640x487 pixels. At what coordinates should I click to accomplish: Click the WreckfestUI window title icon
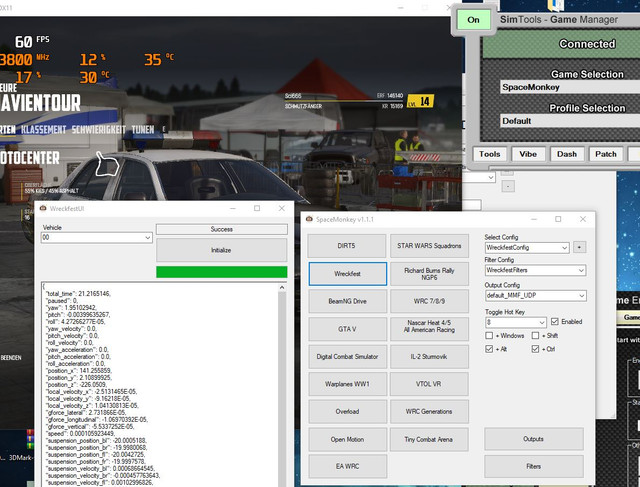click(43, 208)
